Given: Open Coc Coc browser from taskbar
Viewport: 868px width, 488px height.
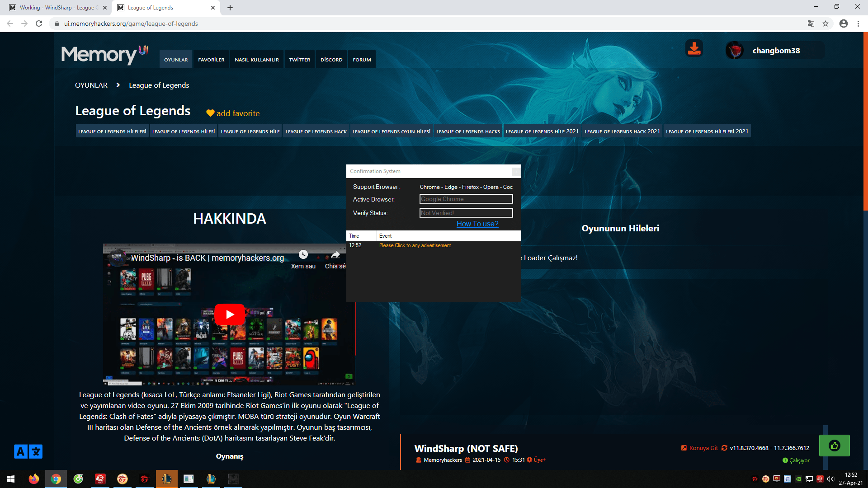Looking at the screenshot, I should coord(78,479).
